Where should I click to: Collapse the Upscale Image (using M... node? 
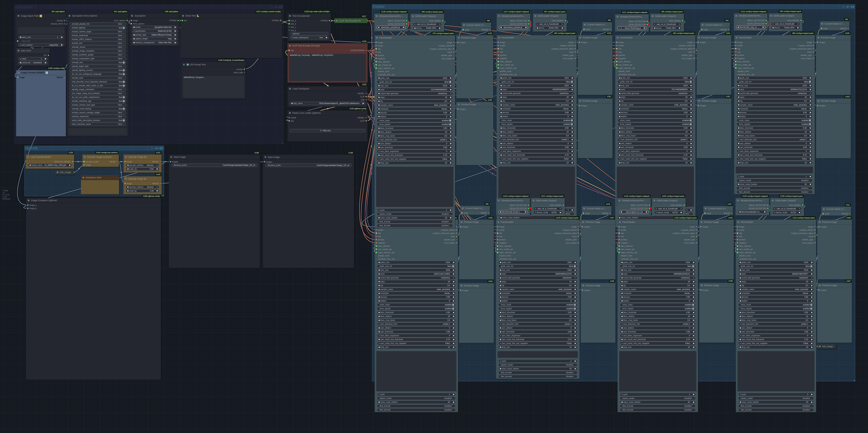[85, 157]
